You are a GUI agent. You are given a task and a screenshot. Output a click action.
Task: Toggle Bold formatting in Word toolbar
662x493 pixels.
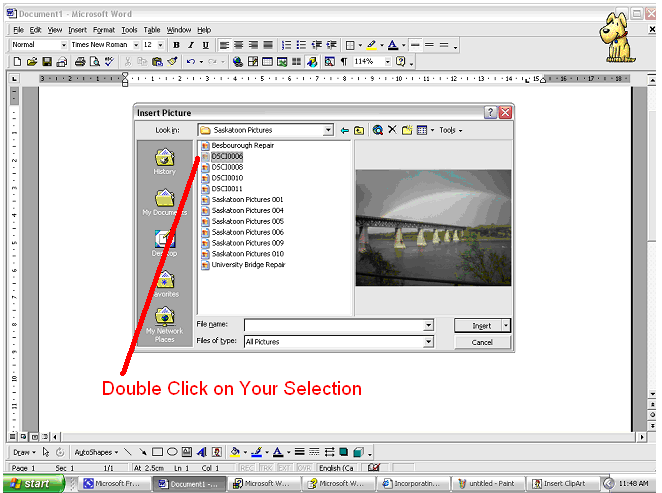(x=176, y=45)
